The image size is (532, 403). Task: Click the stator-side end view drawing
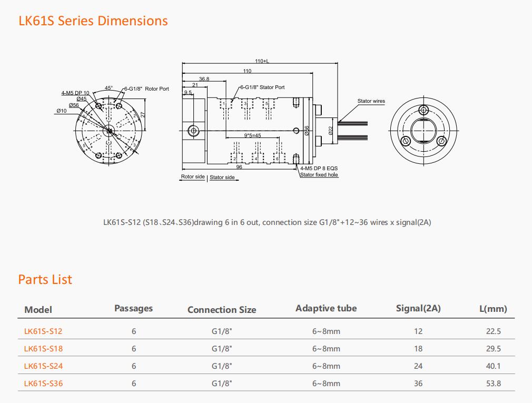423,131
